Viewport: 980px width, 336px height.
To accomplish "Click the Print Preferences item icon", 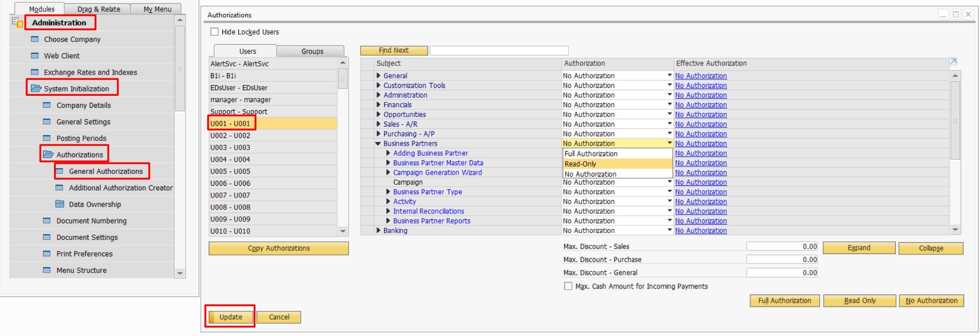I will coord(46,254).
